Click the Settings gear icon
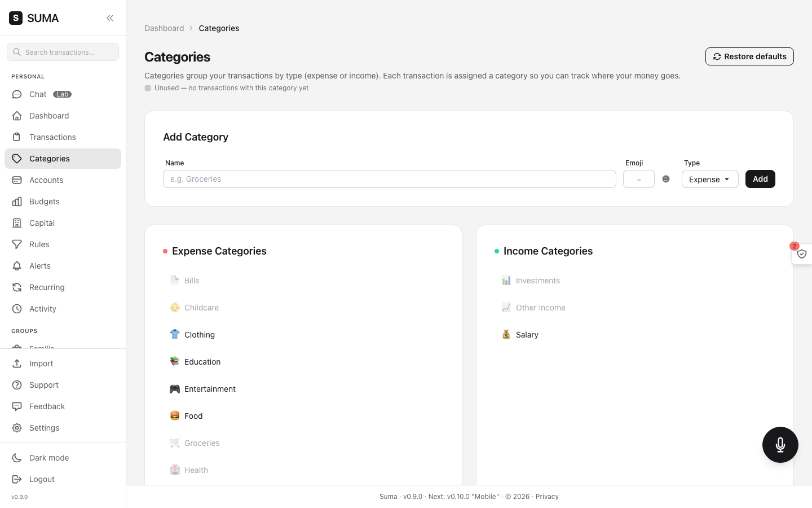The width and height of the screenshot is (812, 508). 17,428
